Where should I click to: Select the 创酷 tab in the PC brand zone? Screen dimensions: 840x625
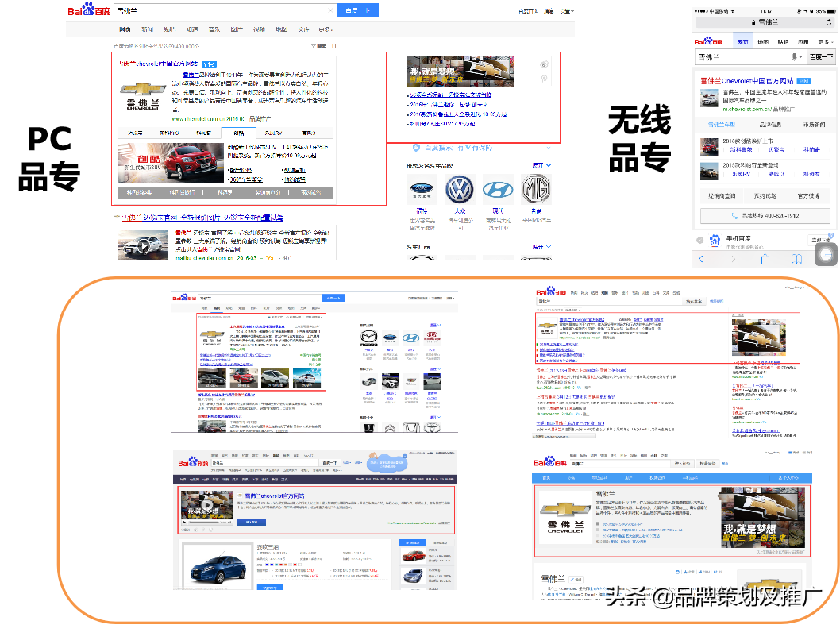point(239,133)
